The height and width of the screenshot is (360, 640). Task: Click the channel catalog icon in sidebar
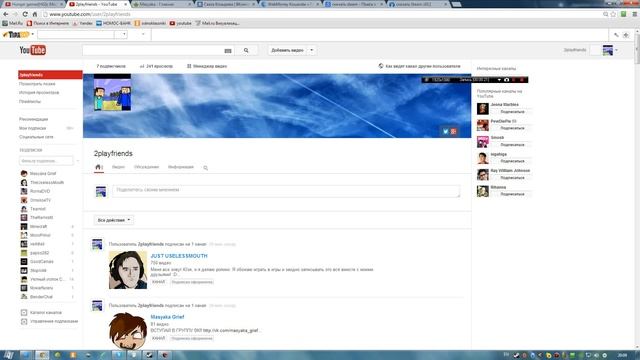[x=24, y=313]
